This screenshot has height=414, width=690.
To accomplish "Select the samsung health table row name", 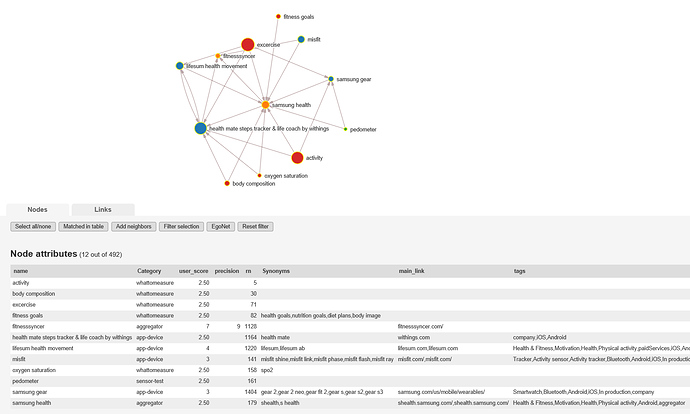I will [x=32, y=403].
